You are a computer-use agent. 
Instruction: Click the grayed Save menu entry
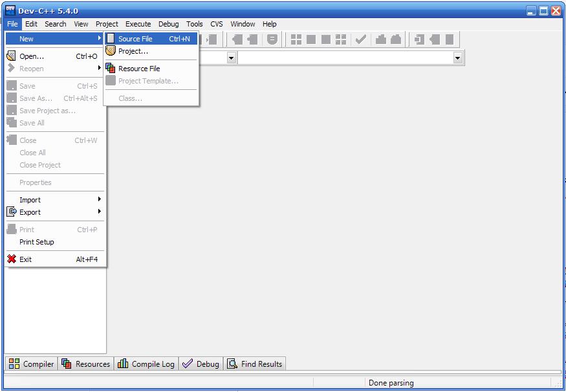pyautogui.click(x=55, y=86)
